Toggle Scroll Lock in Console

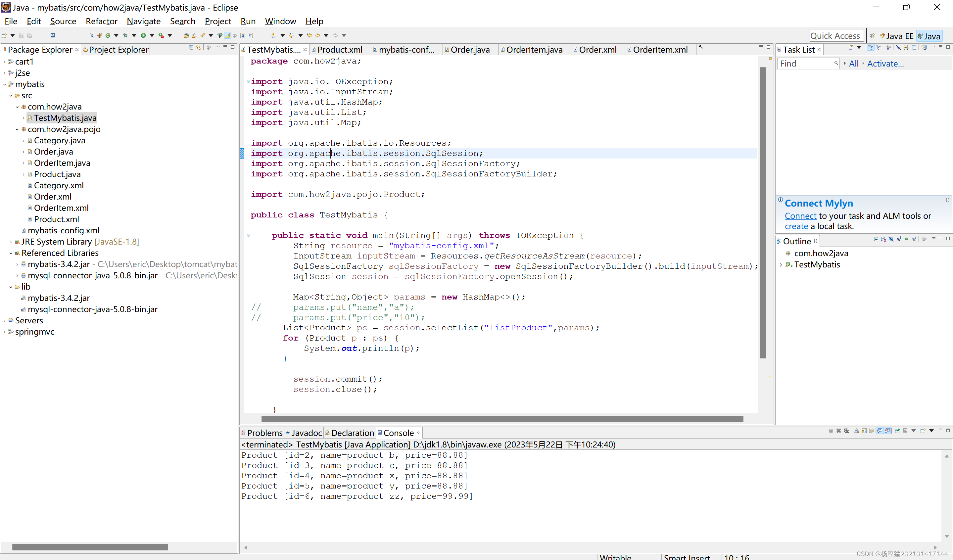864,431
